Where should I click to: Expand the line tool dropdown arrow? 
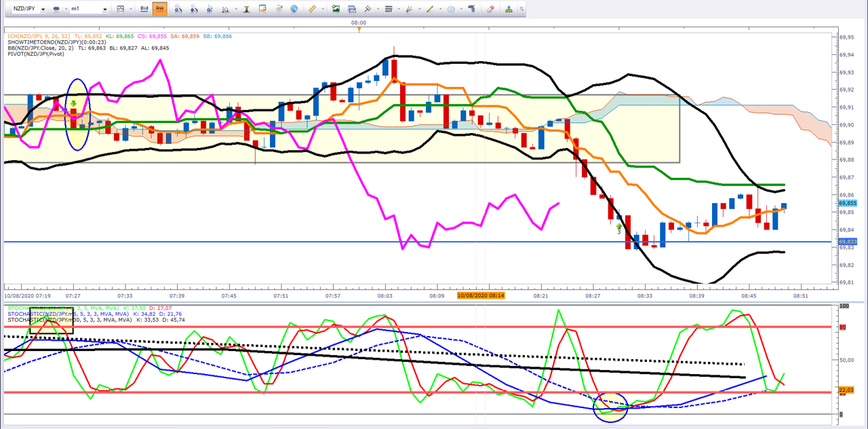(440, 9)
